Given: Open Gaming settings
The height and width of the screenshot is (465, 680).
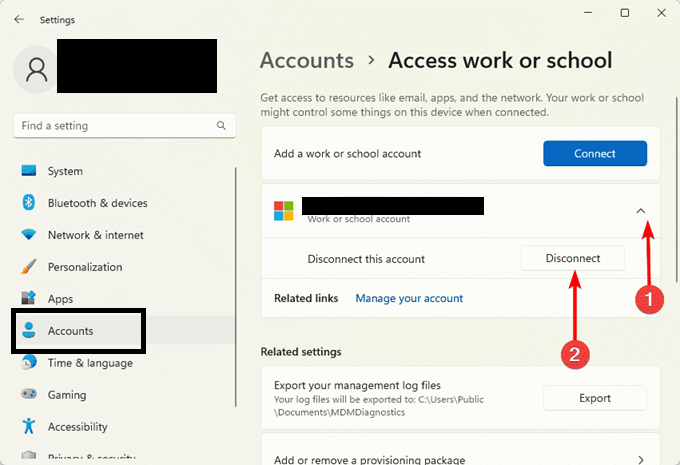Looking at the screenshot, I should pyautogui.click(x=124, y=395).
